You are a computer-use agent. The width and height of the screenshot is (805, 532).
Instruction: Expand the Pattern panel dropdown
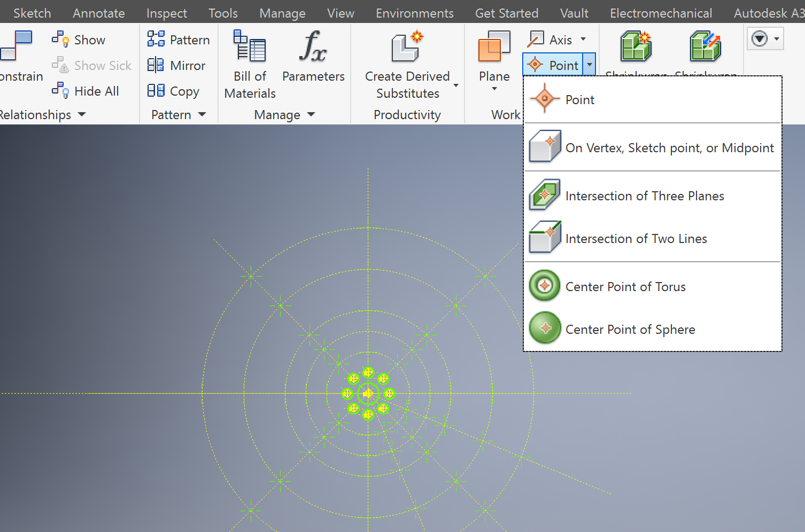[x=202, y=114]
